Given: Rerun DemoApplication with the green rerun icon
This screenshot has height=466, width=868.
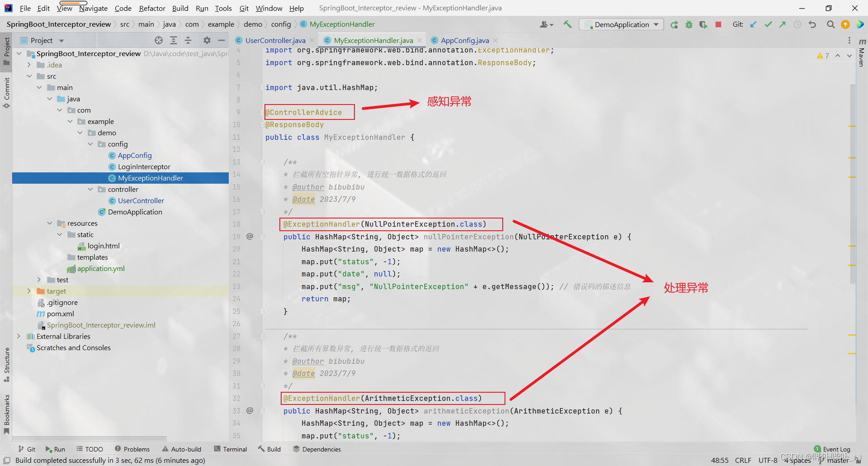Looking at the screenshot, I should click(x=674, y=24).
